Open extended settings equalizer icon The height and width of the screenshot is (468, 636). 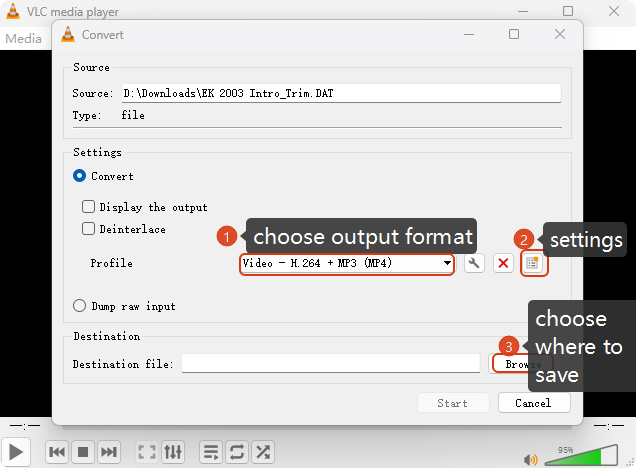click(x=173, y=452)
